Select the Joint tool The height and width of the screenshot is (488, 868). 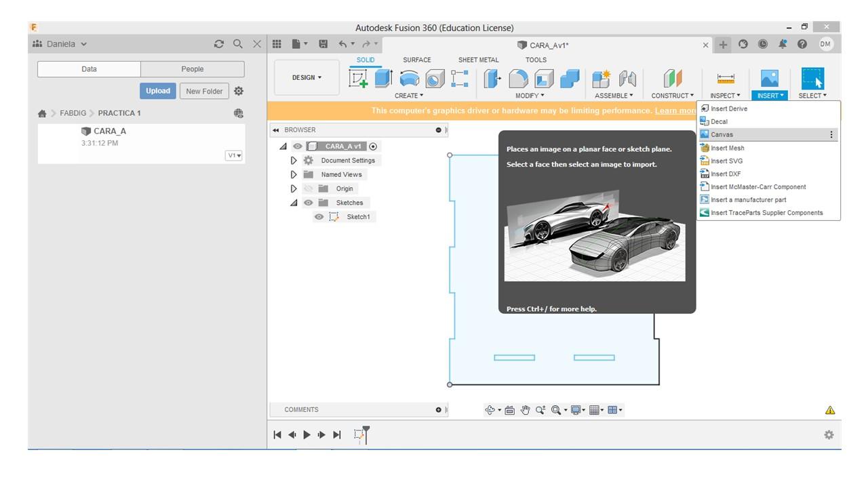point(627,79)
